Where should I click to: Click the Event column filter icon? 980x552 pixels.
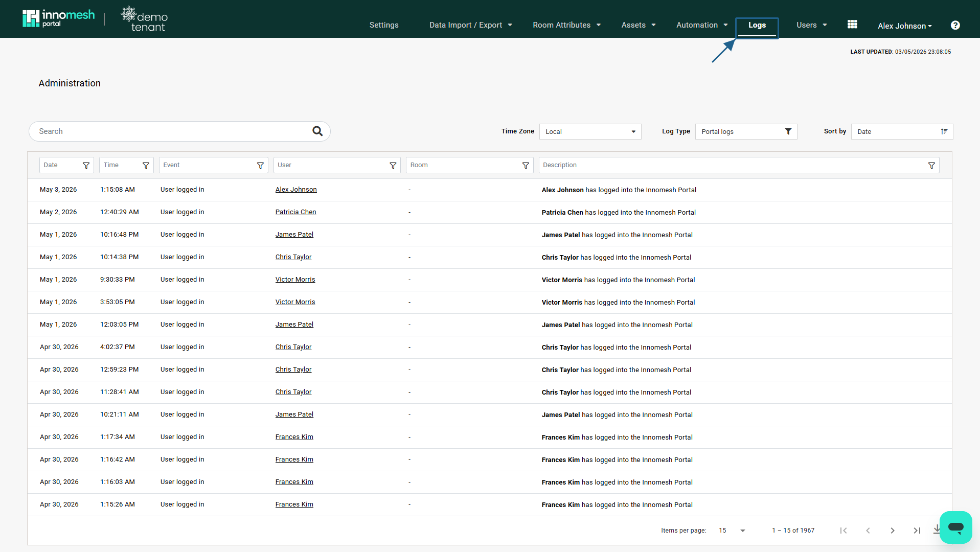tap(260, 166)
